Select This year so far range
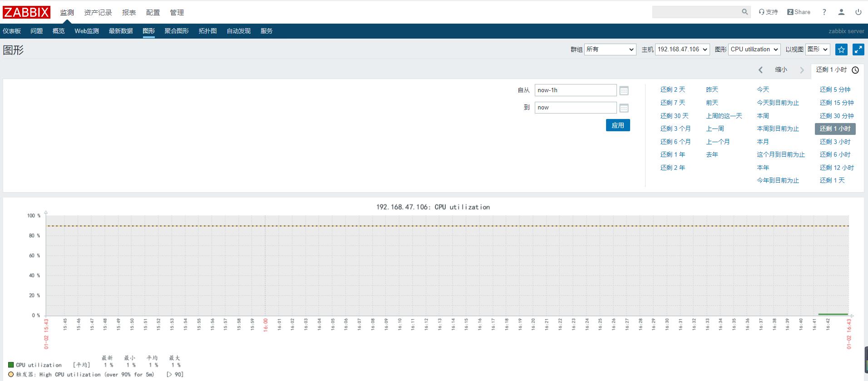Viewport: 868px width, 381px height. click(778, 180)
